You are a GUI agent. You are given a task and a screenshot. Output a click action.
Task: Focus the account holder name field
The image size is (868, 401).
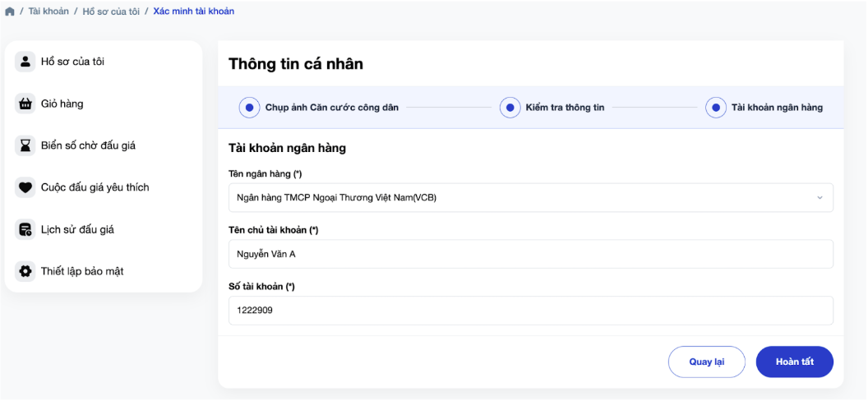click(x=531, y=254)
